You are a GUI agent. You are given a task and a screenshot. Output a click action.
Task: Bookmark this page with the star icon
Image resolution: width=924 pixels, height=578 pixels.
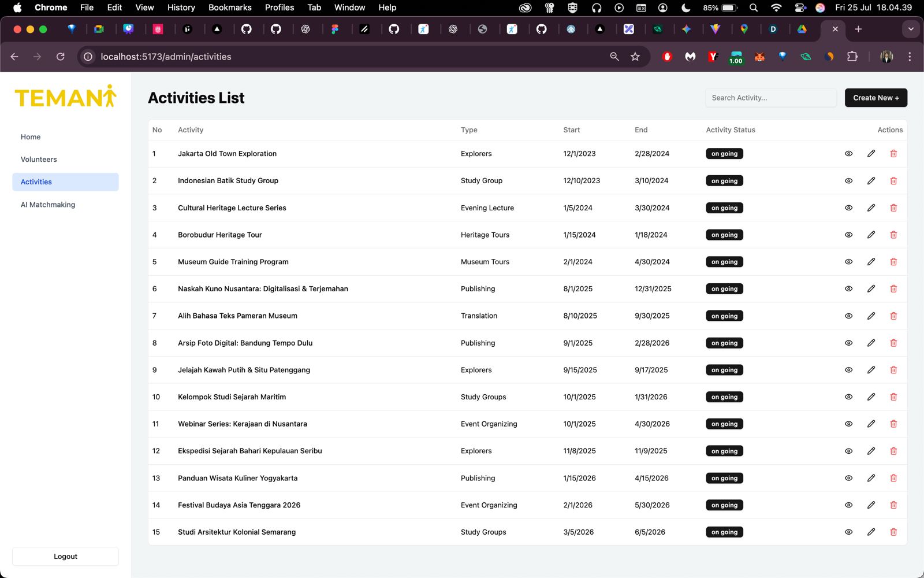[635, 57]
